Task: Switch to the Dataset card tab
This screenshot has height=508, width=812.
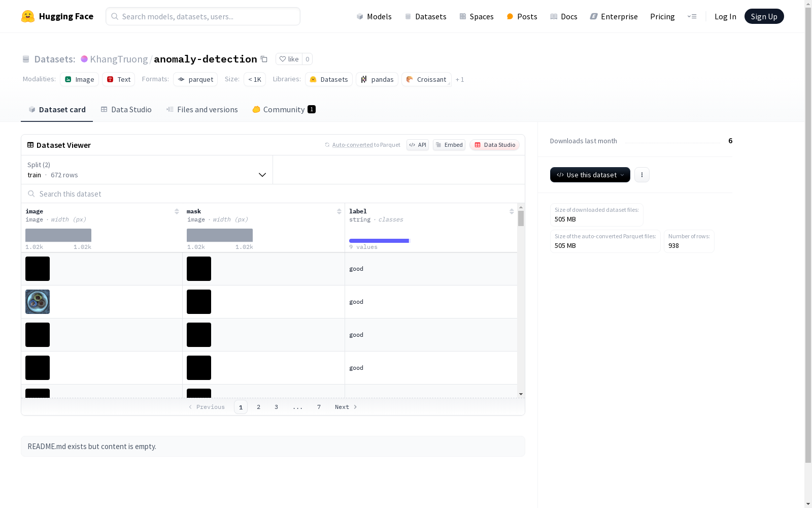Action: pos(57,109)
